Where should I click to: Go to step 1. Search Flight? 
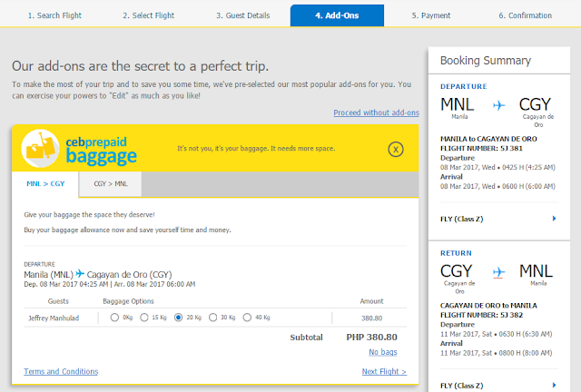coord(54,15)
